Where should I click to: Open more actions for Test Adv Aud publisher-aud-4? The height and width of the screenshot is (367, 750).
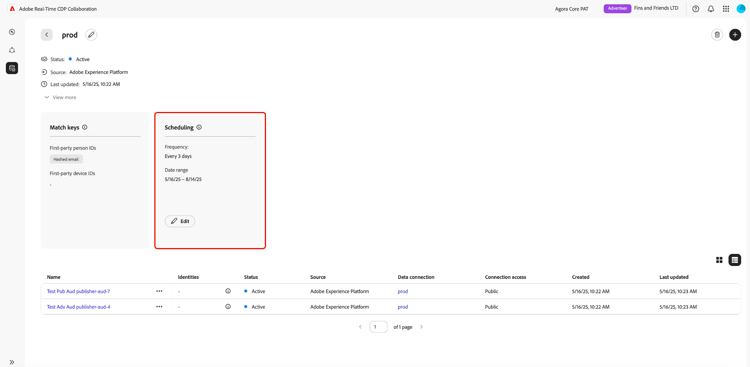pyautogui.click(x=159, y=307)
